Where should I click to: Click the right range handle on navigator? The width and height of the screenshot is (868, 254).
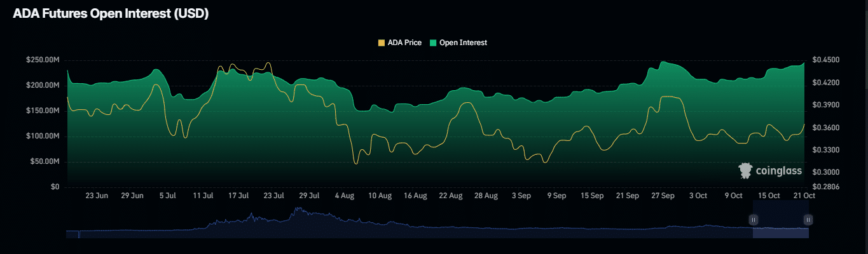click(x=808, y=220)
